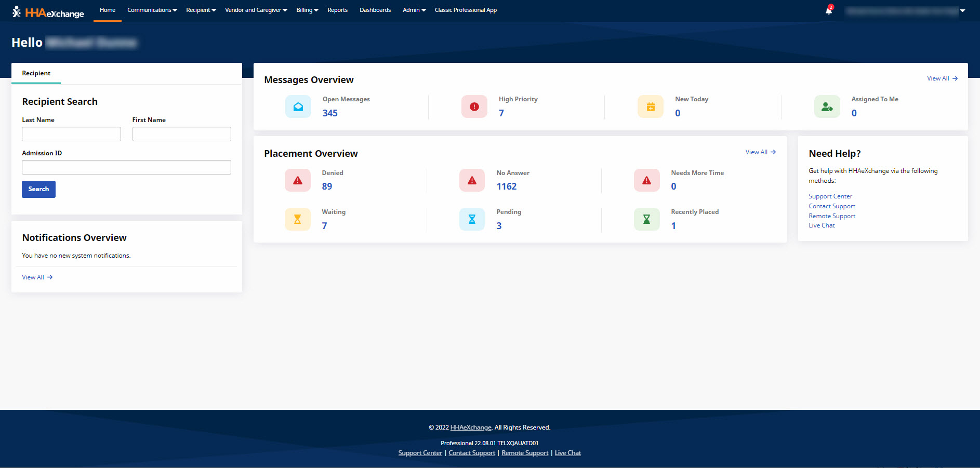Viewport: 980px width, 468px height.
Task: Select the Recipient tab in search panel
Action: [36, 73]
